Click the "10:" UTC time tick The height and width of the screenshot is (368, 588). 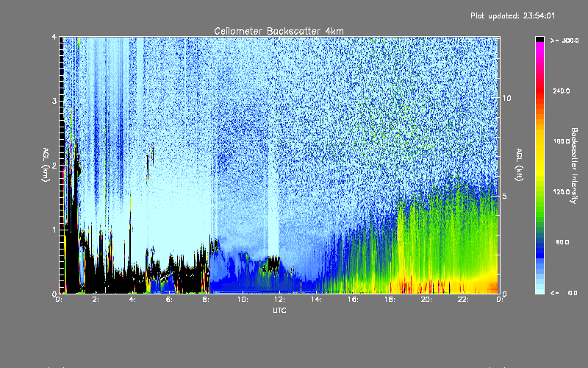coord(243,300)
